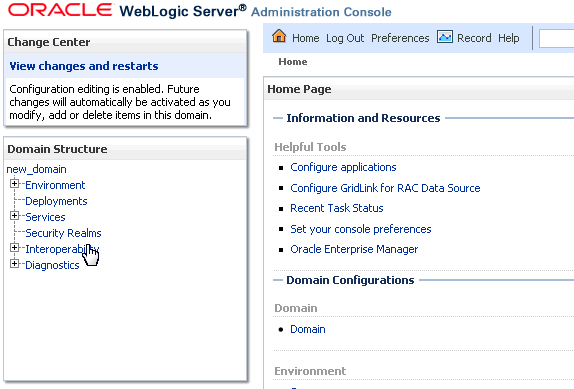The height and width of the screenshot is (389, 574).
Task: Click View changes and restarts link
Action: [x=84, y=66]
